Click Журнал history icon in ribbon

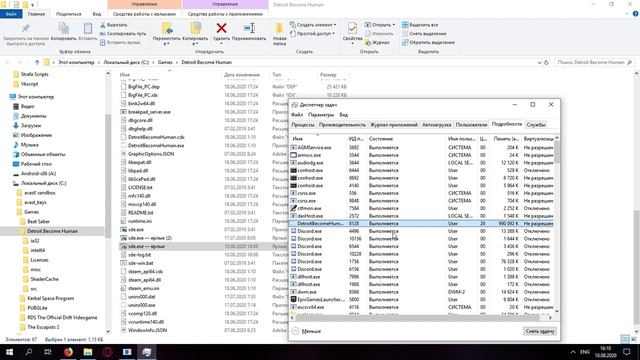[368, 42]
